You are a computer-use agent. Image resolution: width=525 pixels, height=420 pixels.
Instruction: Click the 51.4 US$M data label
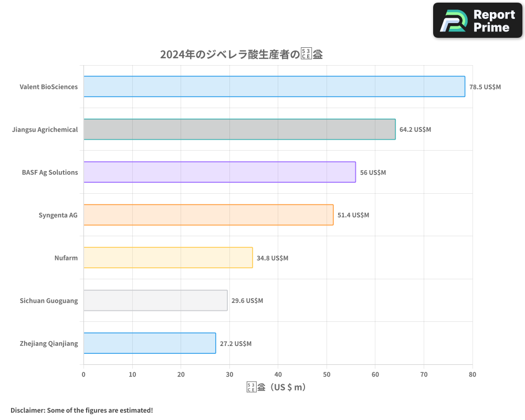[353, 215]
